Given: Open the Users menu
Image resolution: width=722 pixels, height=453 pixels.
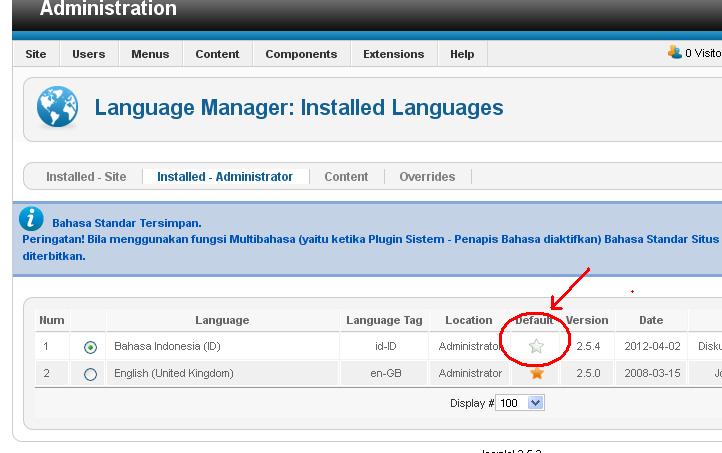Looking at the screenshot, I should (x=89, y=54).
